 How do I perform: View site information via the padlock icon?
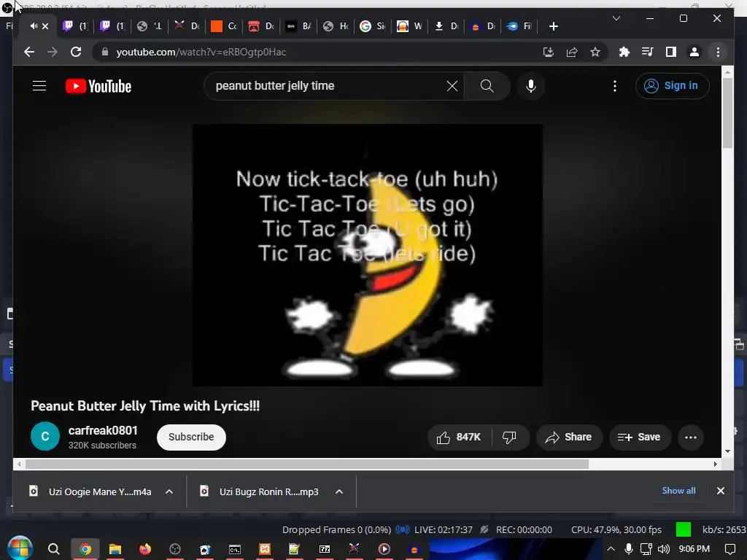[x=105, y=52]
